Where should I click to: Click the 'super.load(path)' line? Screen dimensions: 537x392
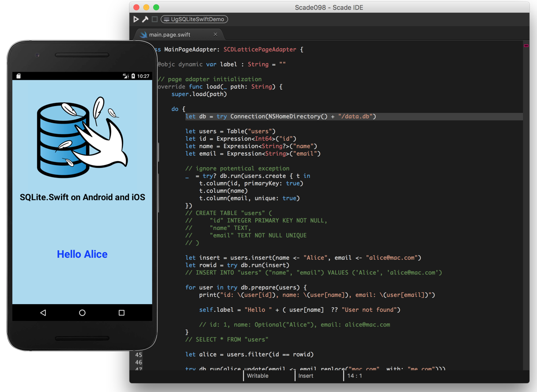click(199, 94)
